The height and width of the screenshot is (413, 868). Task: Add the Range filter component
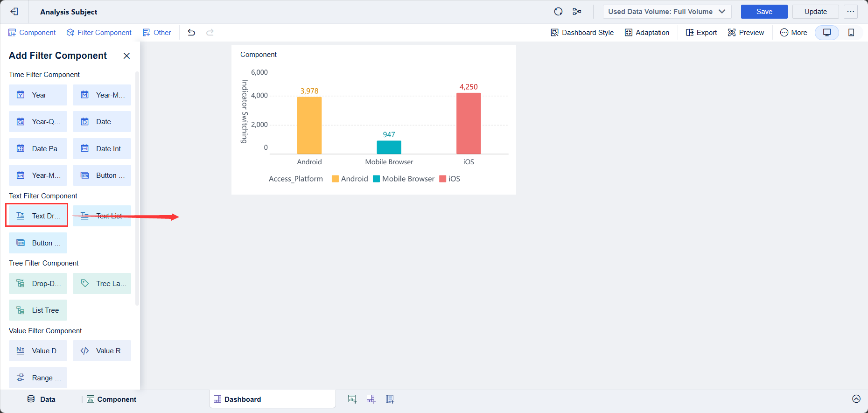click(x=38, y=378)
